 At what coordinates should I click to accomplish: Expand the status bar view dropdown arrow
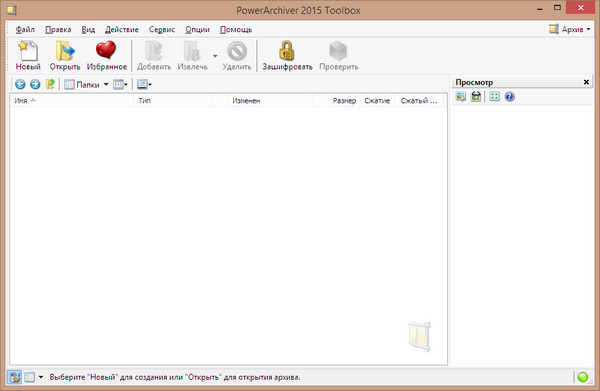41,377
